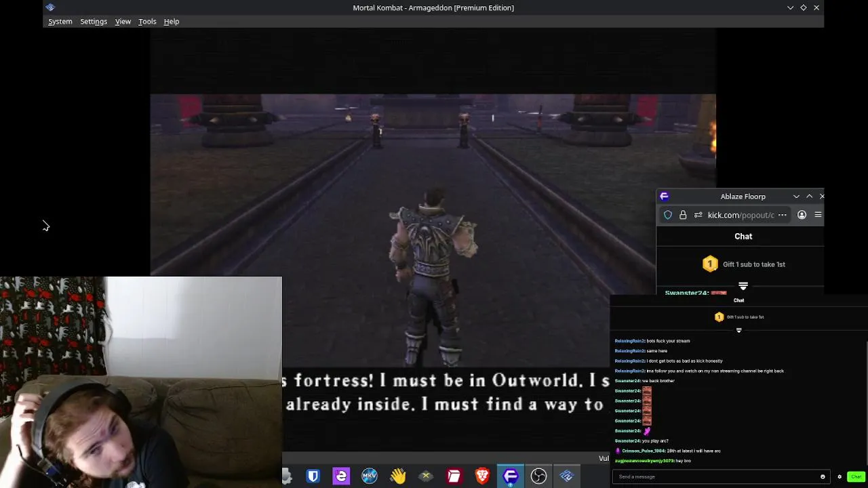Open the yellow X taskbar application
Viewport: 868px width, 488px height.
coord(426,476)
